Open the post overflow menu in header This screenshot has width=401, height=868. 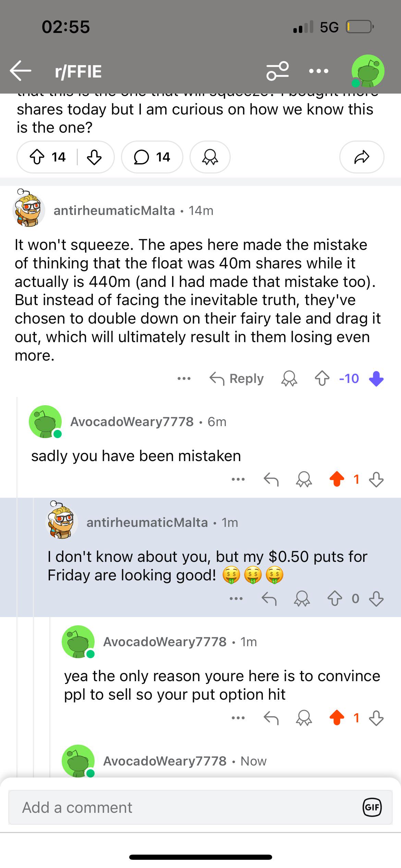[x=318, y=71]
